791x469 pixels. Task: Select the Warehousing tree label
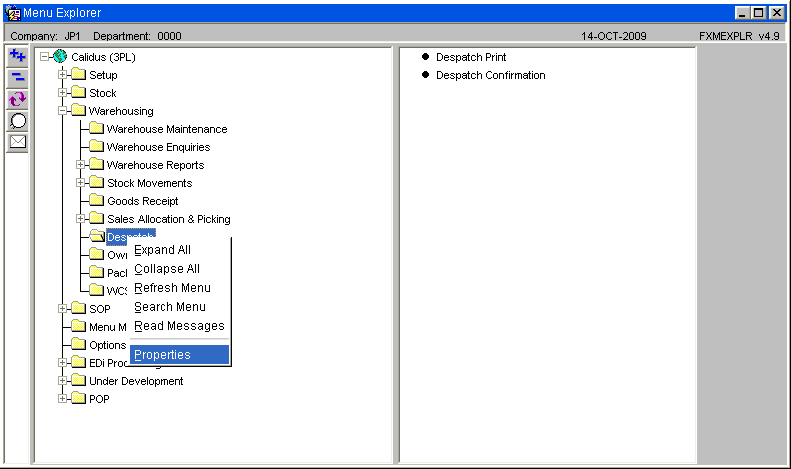click(121, 111)
